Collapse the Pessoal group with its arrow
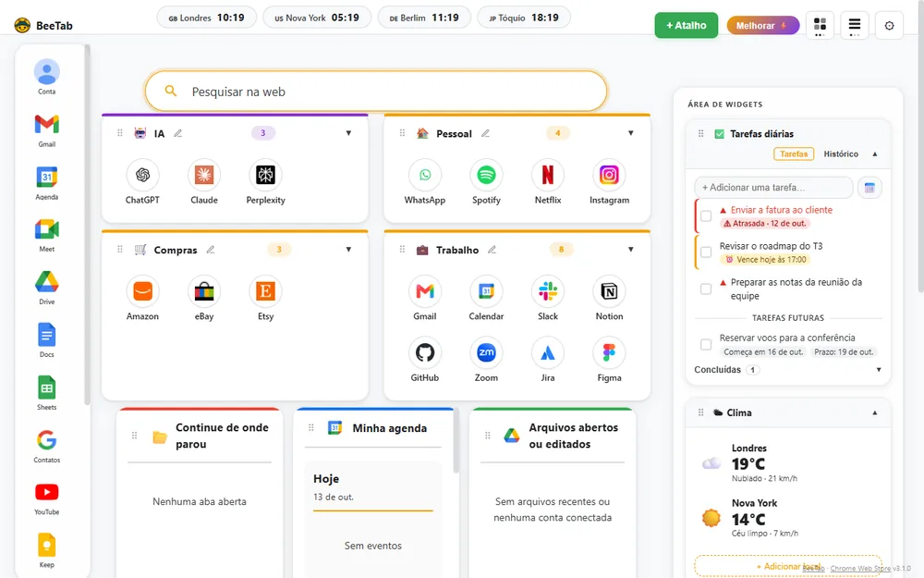 (x=631, y=133)
